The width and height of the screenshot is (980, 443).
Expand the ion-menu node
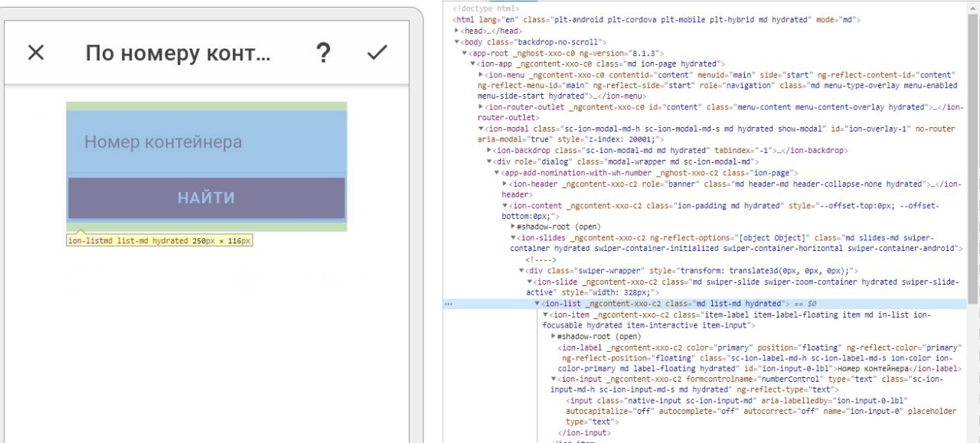(481, 75)
